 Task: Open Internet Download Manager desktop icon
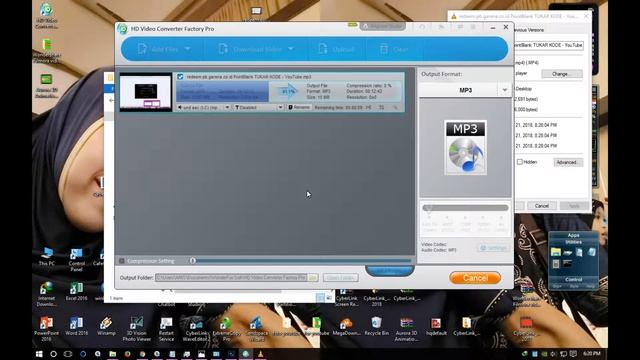coord(47,293)
